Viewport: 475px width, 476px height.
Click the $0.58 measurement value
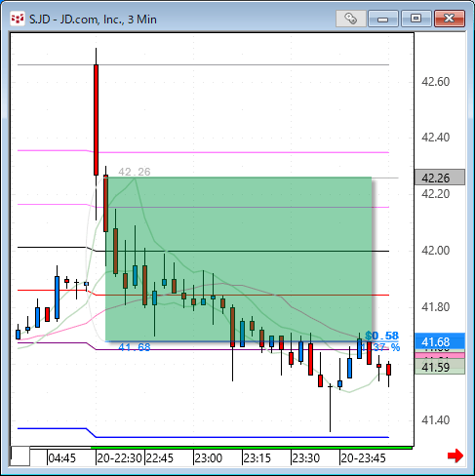point(381,336)
